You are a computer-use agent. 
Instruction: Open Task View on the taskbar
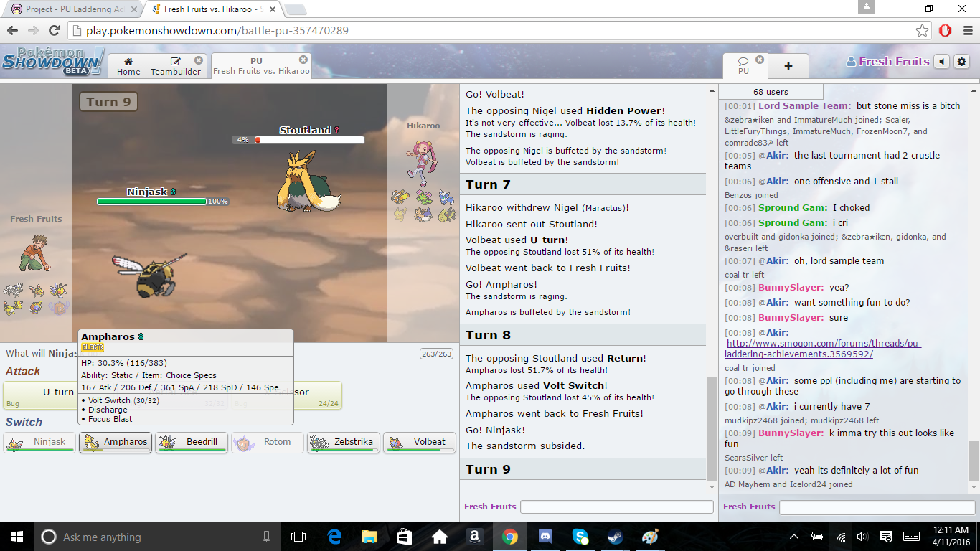tap(298, 537)
